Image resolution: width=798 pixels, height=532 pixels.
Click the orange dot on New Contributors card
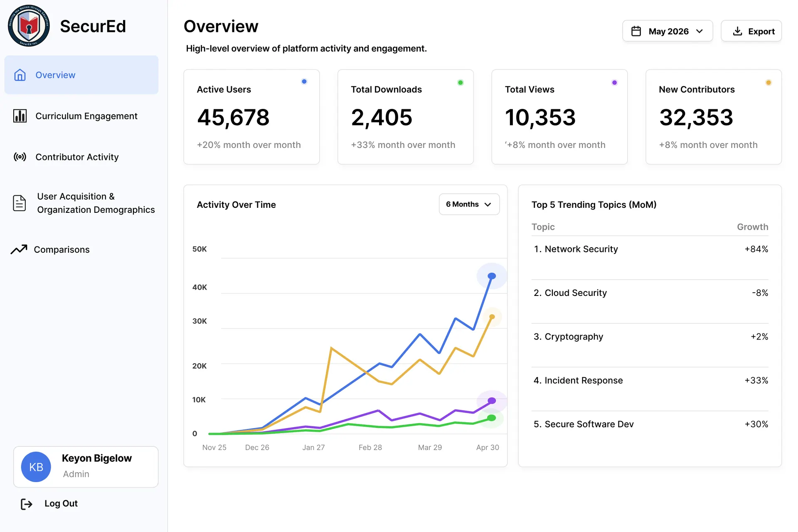click(x=768, y=82)
